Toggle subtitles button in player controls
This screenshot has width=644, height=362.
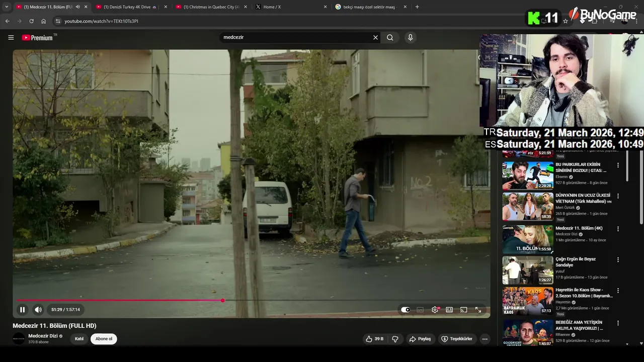click(420, 310)
